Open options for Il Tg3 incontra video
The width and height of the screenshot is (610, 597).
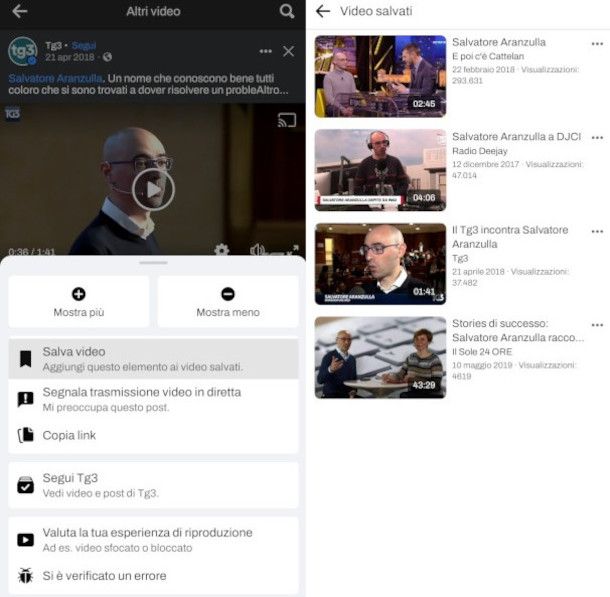pyautogui.click(x=597, y=231)
